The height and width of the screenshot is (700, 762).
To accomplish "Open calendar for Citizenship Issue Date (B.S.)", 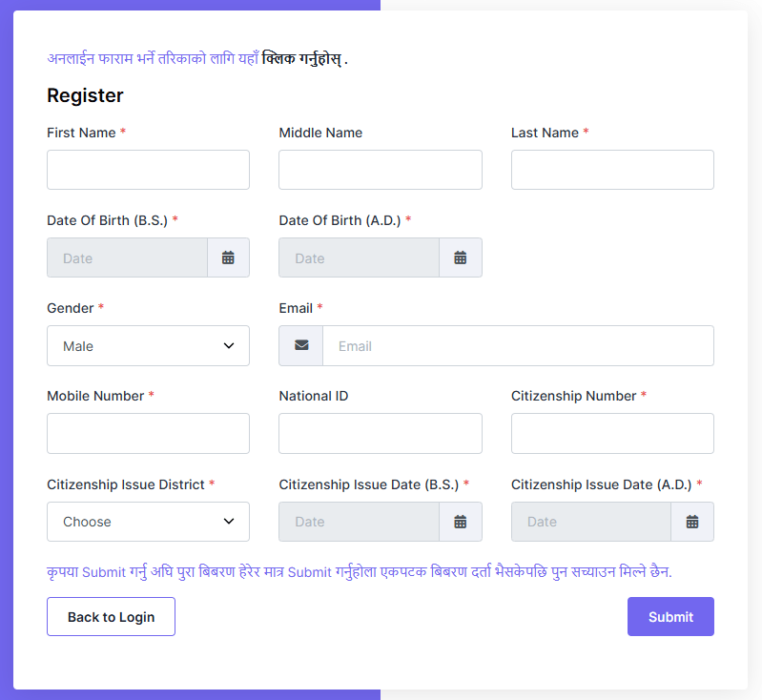I will click(461, 522).
